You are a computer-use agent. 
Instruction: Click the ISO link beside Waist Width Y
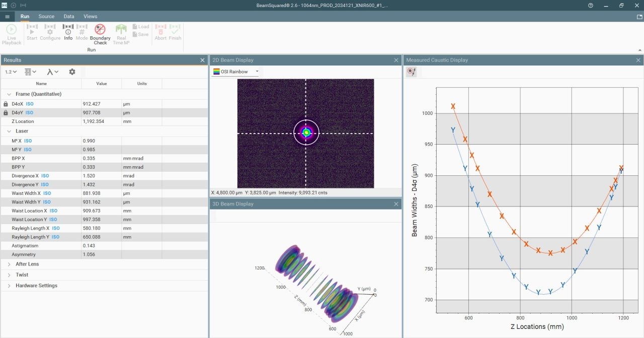click(46, 202)
